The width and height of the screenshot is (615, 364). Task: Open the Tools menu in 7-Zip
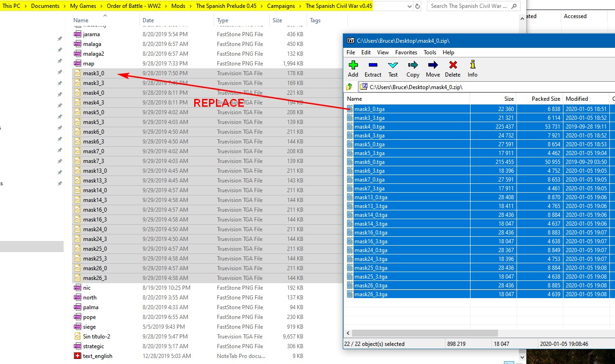(430, 52)
